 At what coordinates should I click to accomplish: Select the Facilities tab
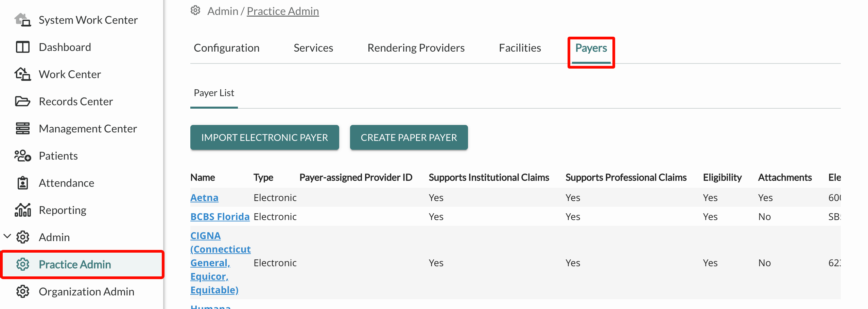coord(520,48)
